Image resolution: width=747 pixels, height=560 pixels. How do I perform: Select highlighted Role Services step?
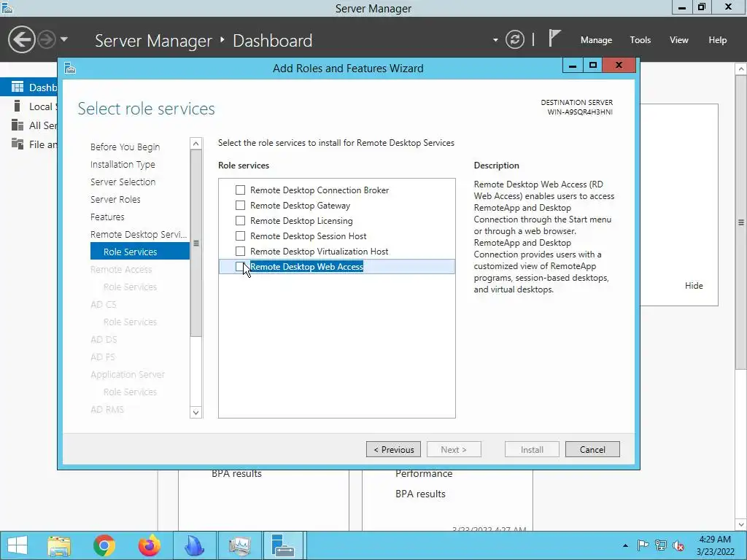click(139, 252)
